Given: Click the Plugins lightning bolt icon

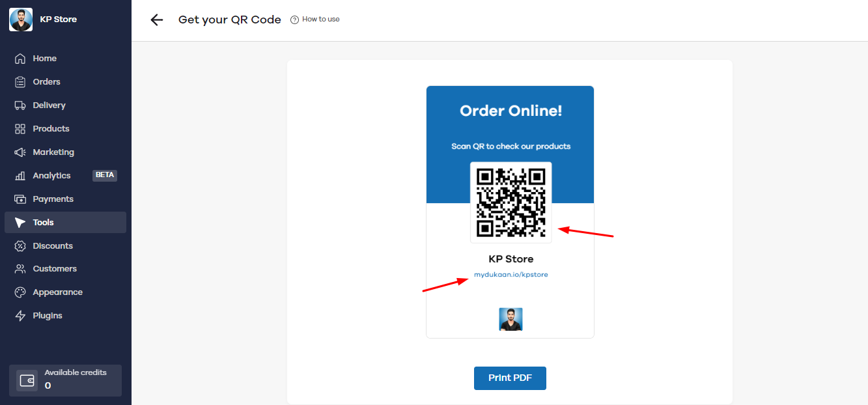Looking at the screenshot, I should coord(20,316).
